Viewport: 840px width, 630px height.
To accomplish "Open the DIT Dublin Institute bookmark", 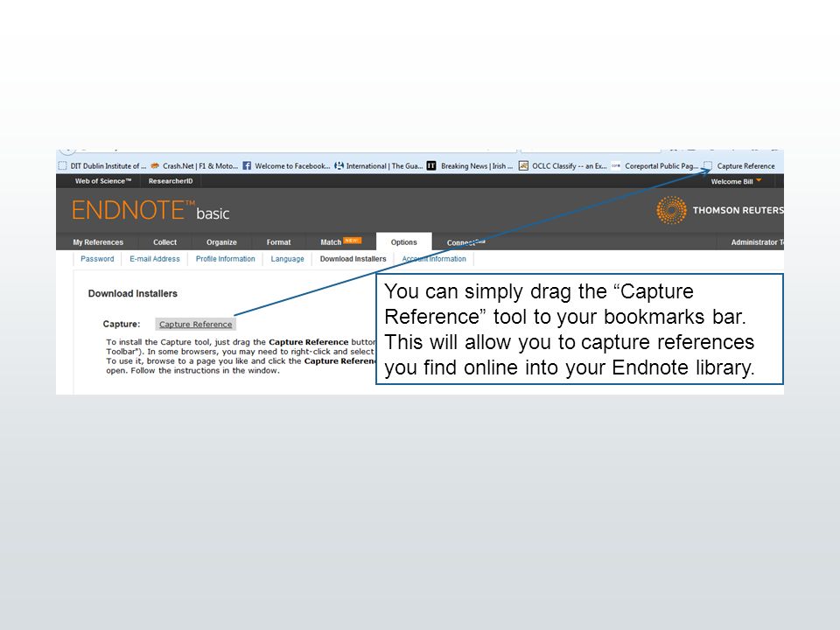I will [101, 166].
